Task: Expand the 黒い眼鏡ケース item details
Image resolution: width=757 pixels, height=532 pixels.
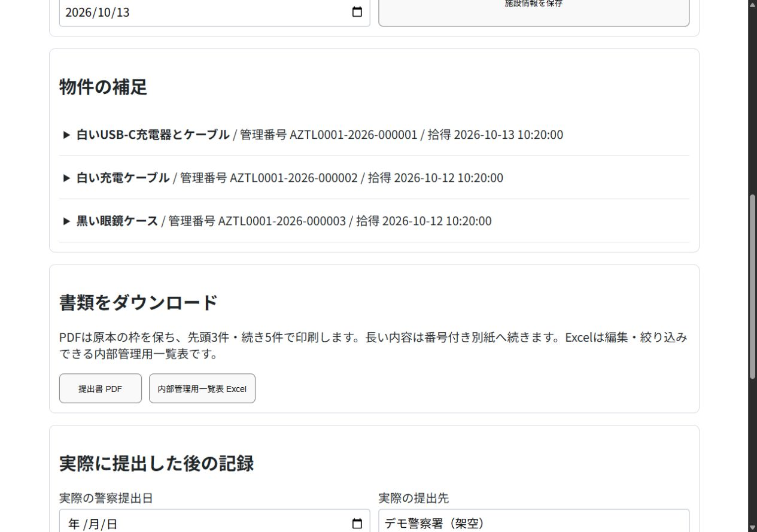Action: 374,221
